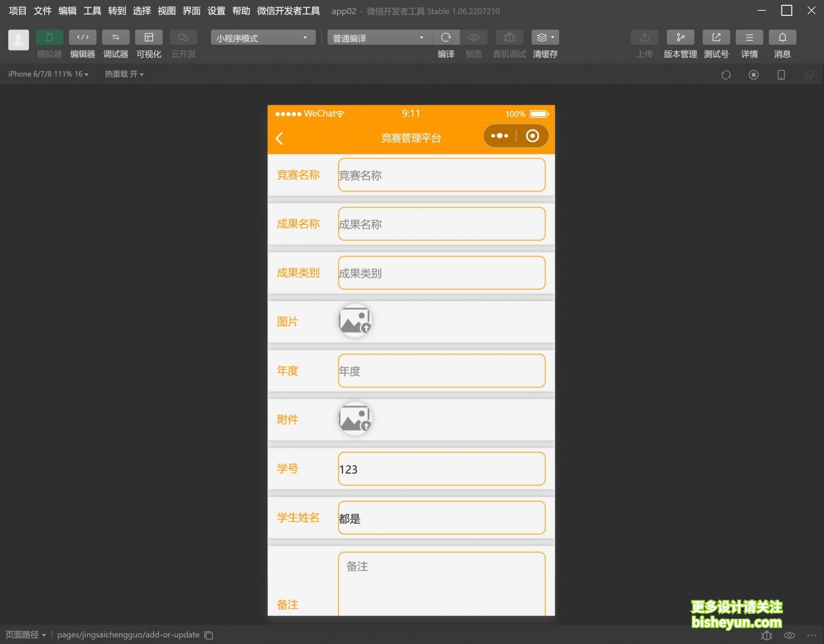Click the phone rotate device icon
This screenshot has height=644, width=824.
coord(781,75)
